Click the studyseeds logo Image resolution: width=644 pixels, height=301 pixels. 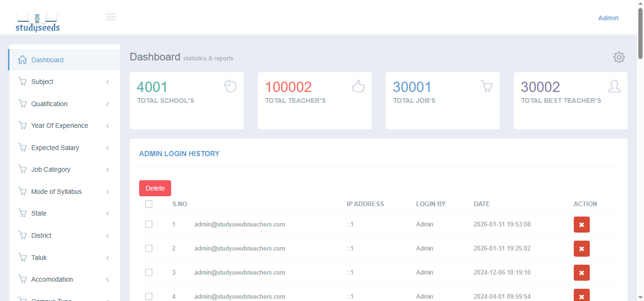click(x=38, y=23)
